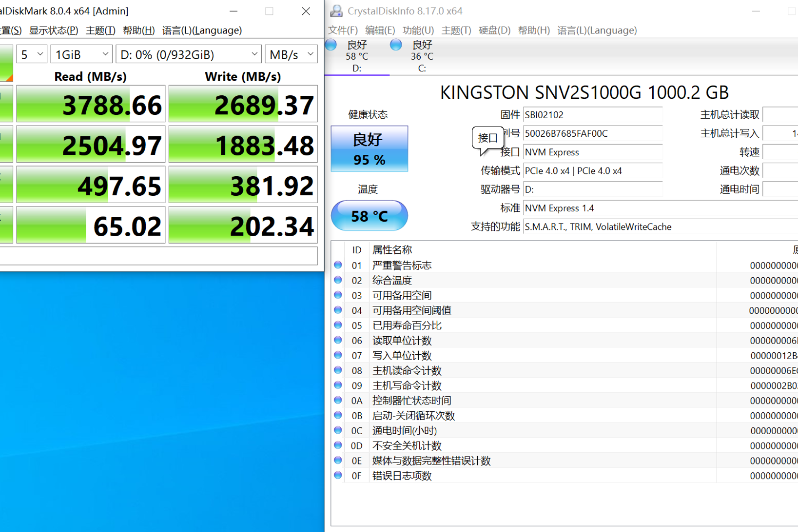Screen dimensions: 798x532
Task: Open 显示状态(P) menu in CrystalDiskMark
Action: coord(54,30)
